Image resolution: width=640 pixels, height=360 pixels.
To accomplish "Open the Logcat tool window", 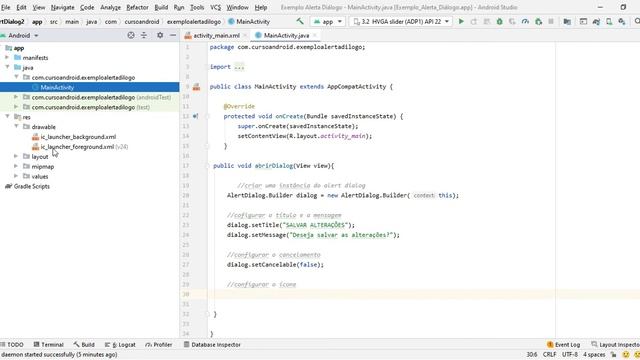I will pyautogui.click(x=120, y=345).
